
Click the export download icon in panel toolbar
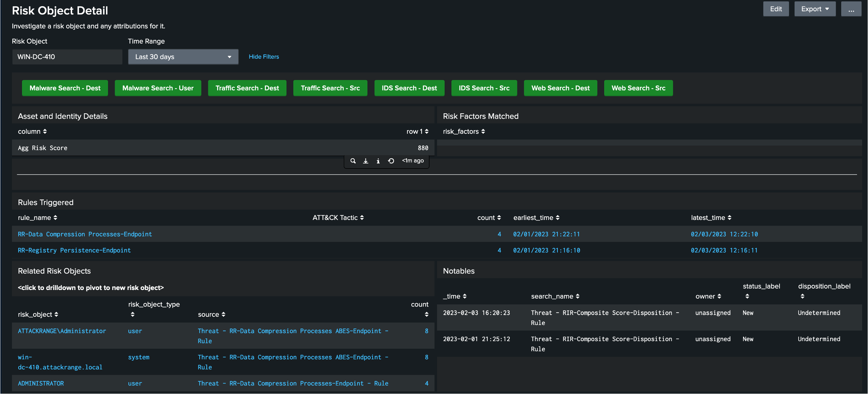point(366,161)
